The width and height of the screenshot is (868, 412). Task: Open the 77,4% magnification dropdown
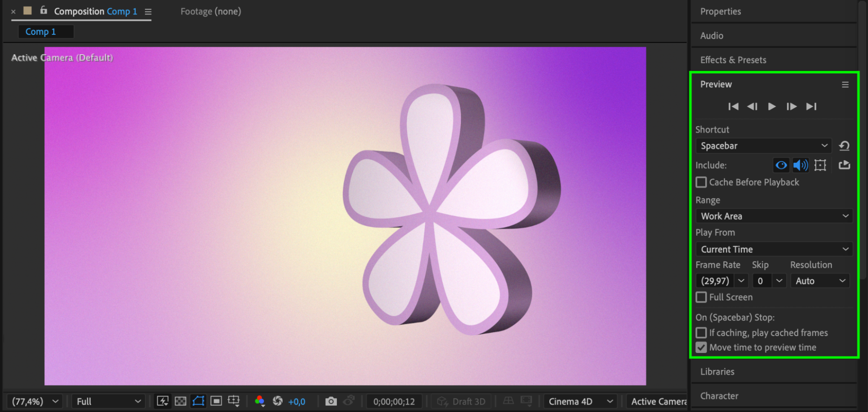click(35, 402)
